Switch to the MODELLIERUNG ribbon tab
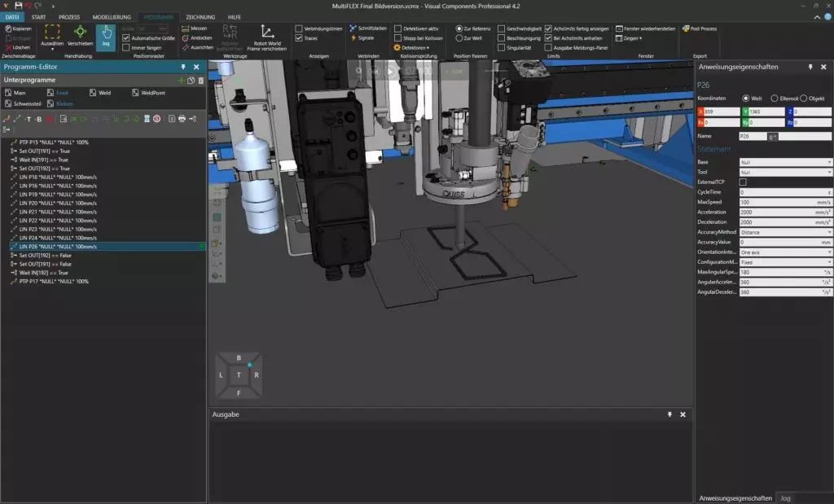The height and width of the screenshot is (504, 834). (x=111, y=16)
